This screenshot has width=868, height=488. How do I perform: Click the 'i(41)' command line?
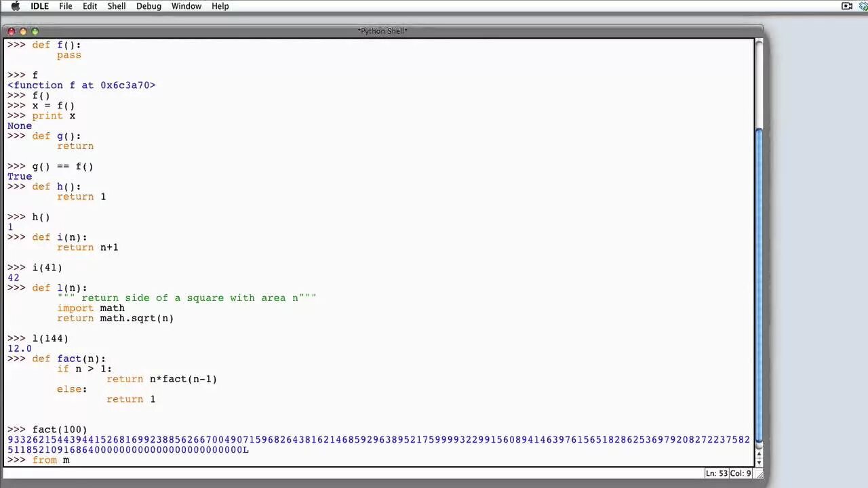35,268
